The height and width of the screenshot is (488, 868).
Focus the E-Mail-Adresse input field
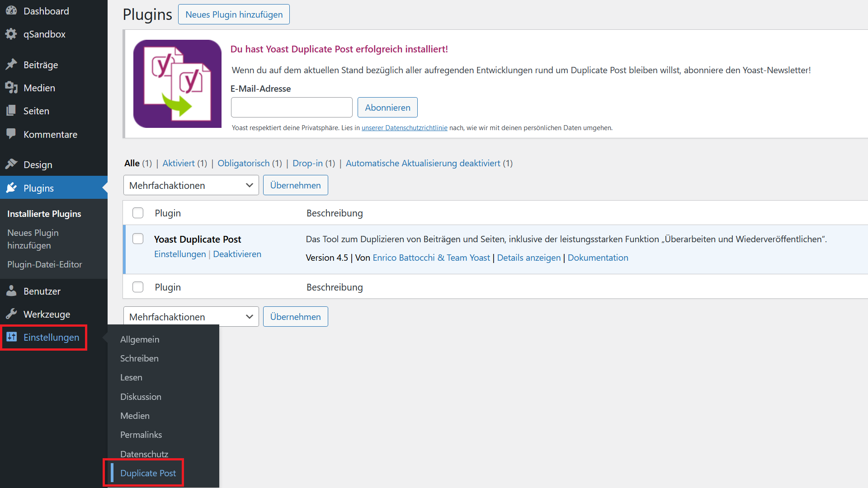[x=292, y=108]
